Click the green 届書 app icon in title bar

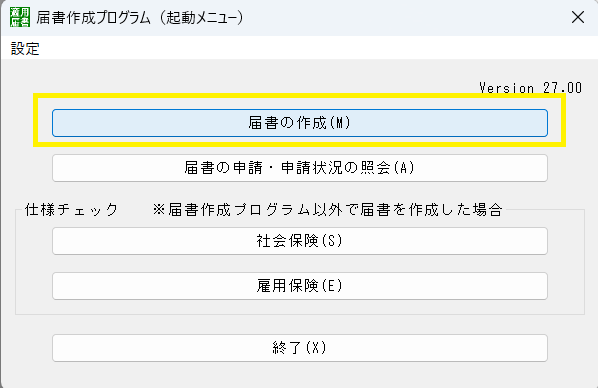coord(20,17)
